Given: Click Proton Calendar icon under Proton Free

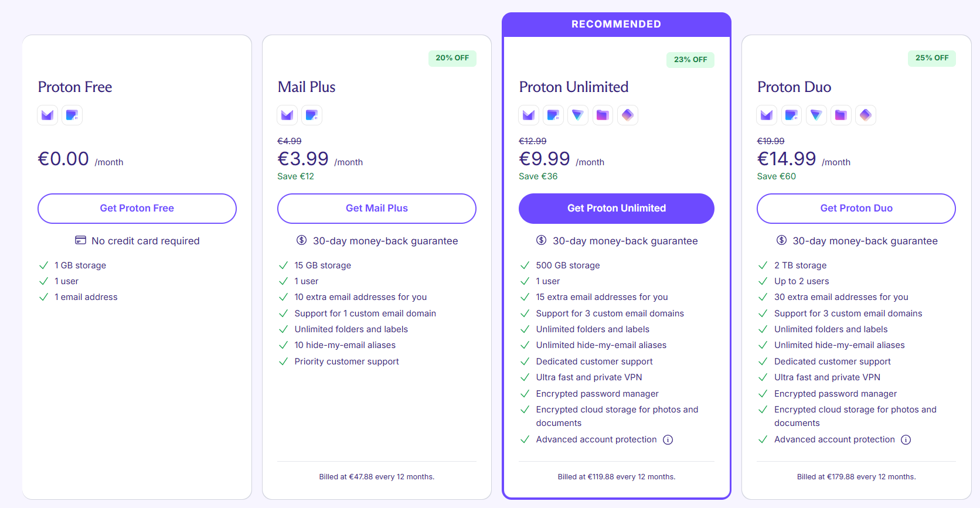Looking at the screenshot, I should [72, 115].
